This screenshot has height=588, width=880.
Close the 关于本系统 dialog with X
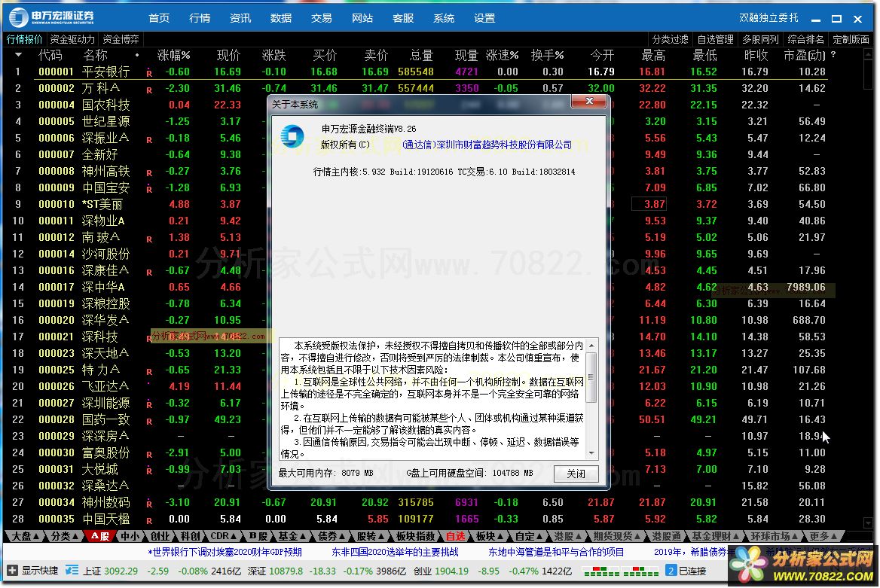coord(589,102)
